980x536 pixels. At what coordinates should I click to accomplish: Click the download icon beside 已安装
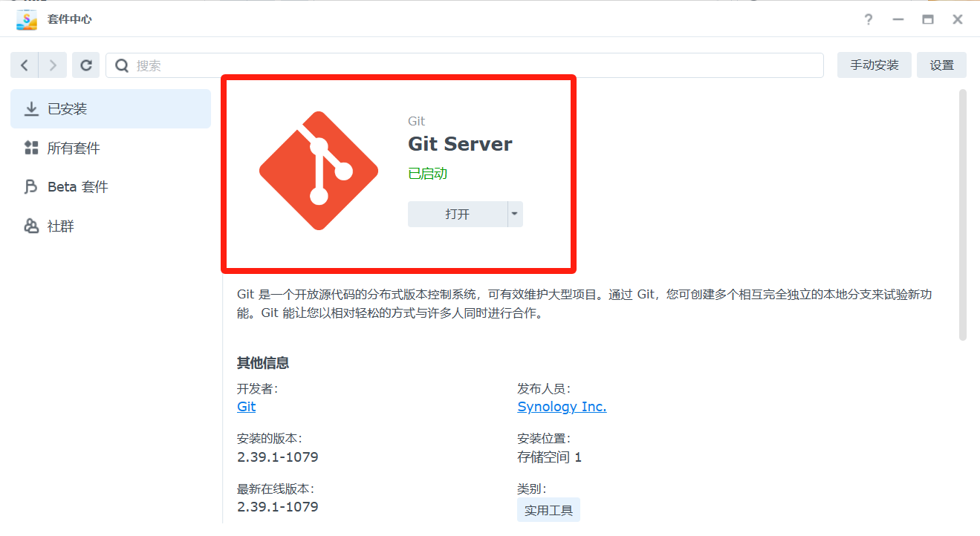tap(31, 109)
